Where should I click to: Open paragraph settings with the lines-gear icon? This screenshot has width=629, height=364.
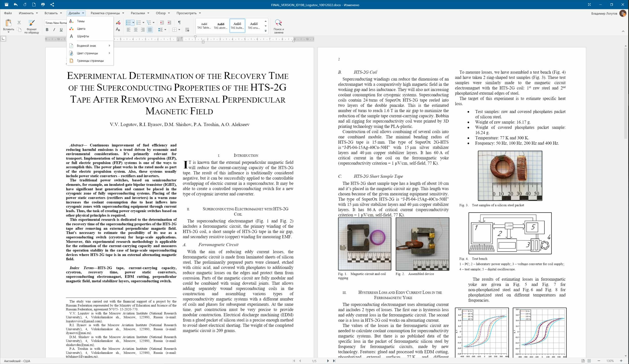187,30
